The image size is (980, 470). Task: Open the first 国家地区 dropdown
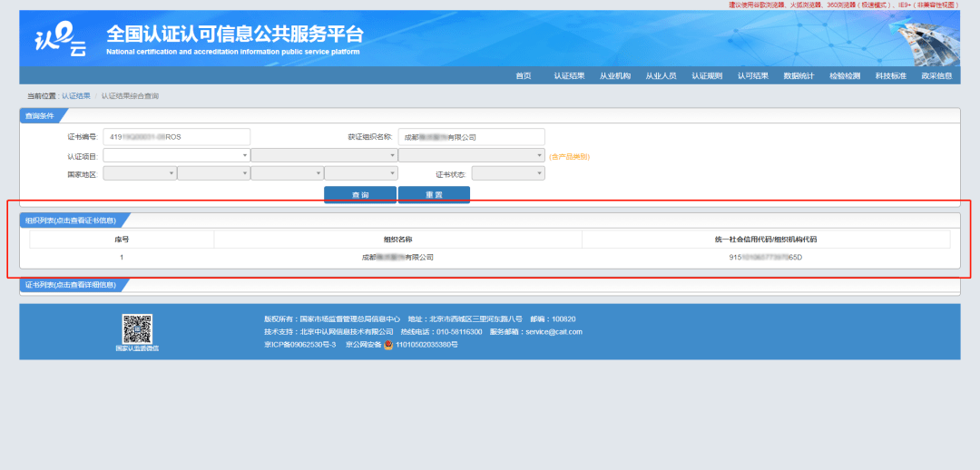(140, 172)
